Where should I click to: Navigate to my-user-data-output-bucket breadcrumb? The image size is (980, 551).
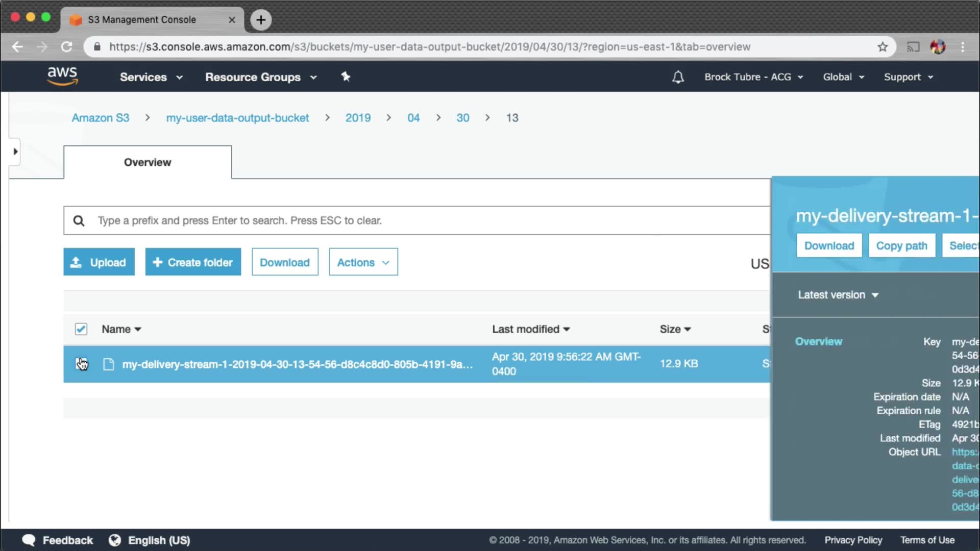point(237,118)
